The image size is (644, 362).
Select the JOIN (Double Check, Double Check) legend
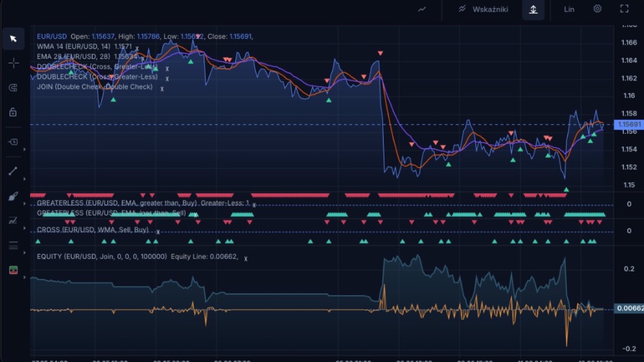point(95,86)
